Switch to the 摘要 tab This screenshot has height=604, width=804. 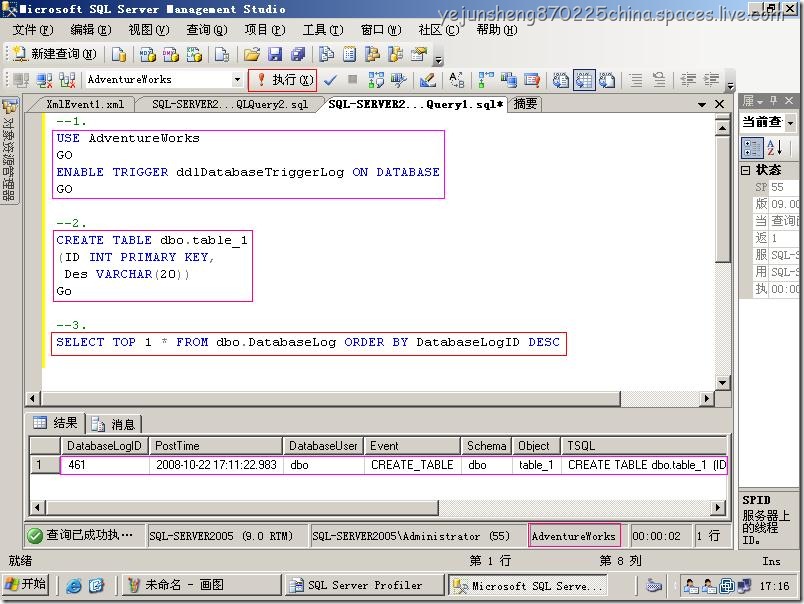click(x=525, y=104)
